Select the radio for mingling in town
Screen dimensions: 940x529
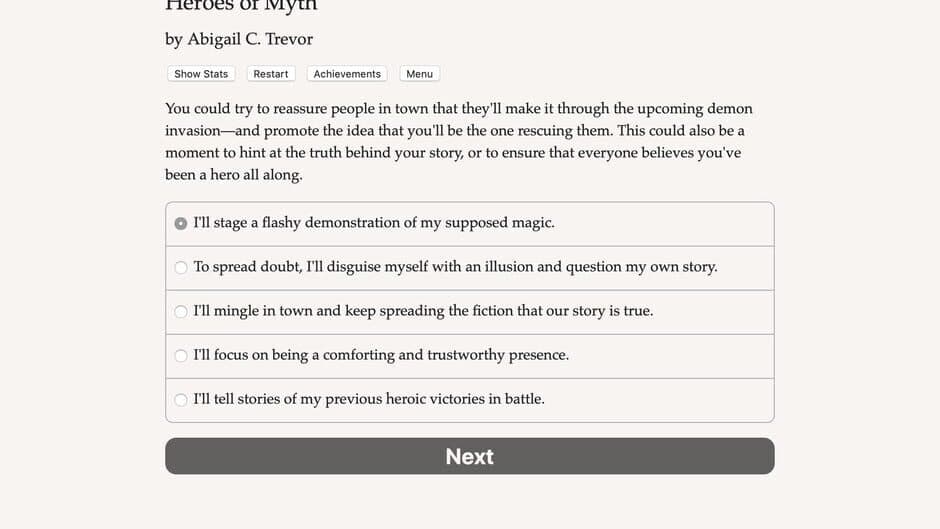(180, 311)
